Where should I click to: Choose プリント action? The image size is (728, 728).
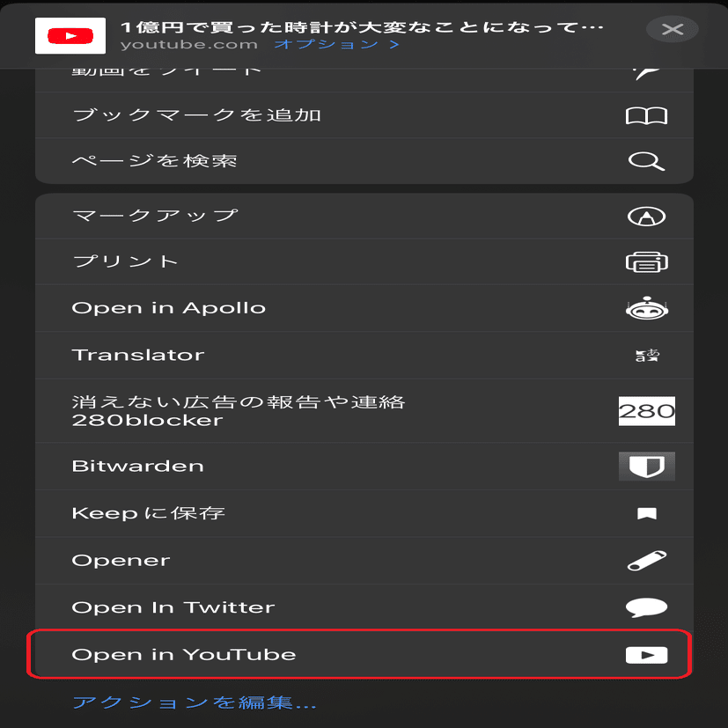pos(364,261)
